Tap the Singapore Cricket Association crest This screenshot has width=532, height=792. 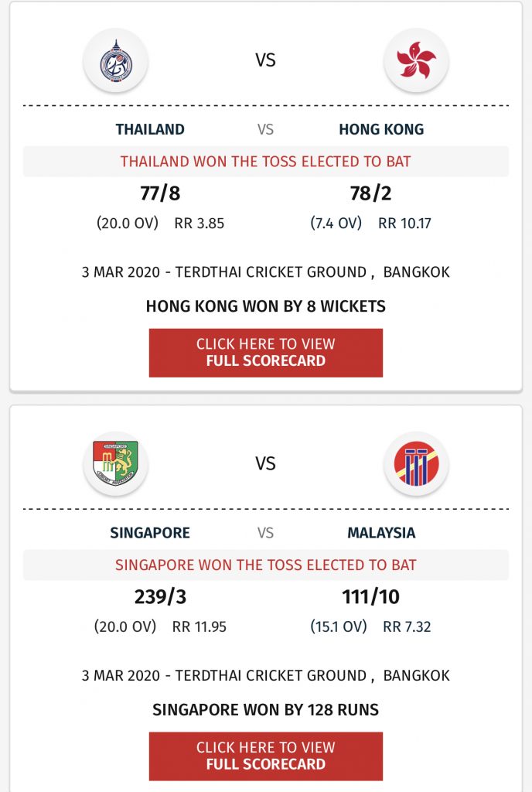[115, 464]
